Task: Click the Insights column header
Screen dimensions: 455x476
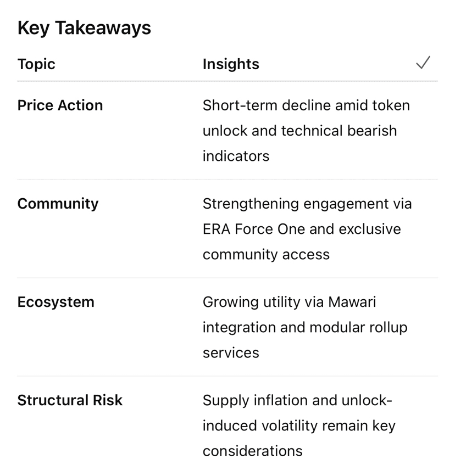Action: point(231,64)
